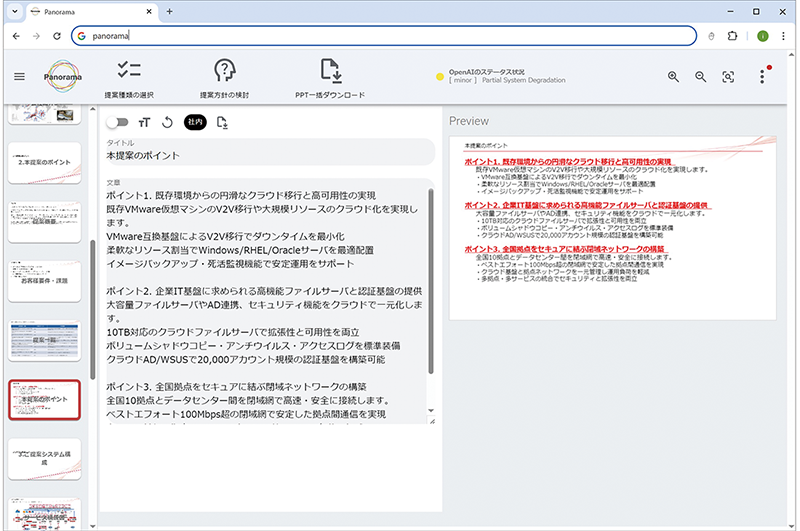Click the fit-to-screen focus icon

click(729, 77)
